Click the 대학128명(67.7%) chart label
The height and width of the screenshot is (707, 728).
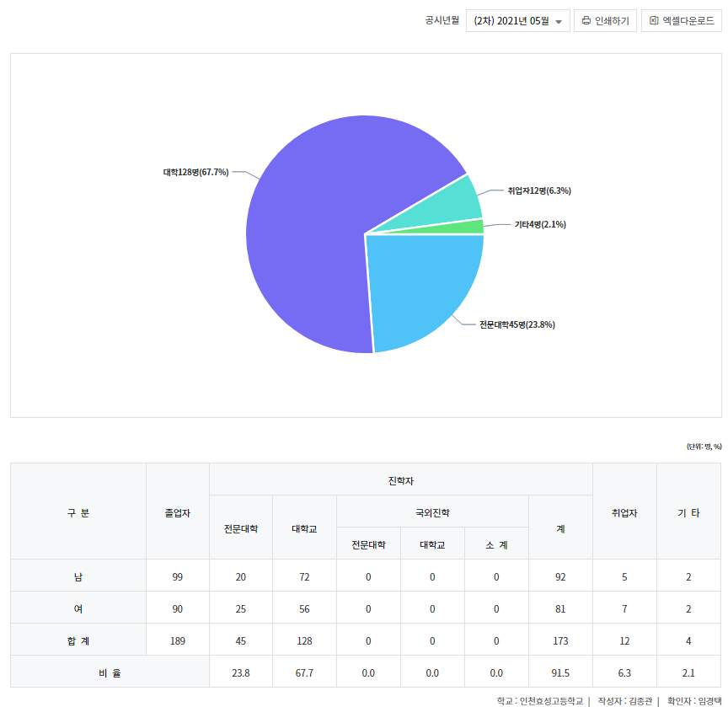(196, 172)
